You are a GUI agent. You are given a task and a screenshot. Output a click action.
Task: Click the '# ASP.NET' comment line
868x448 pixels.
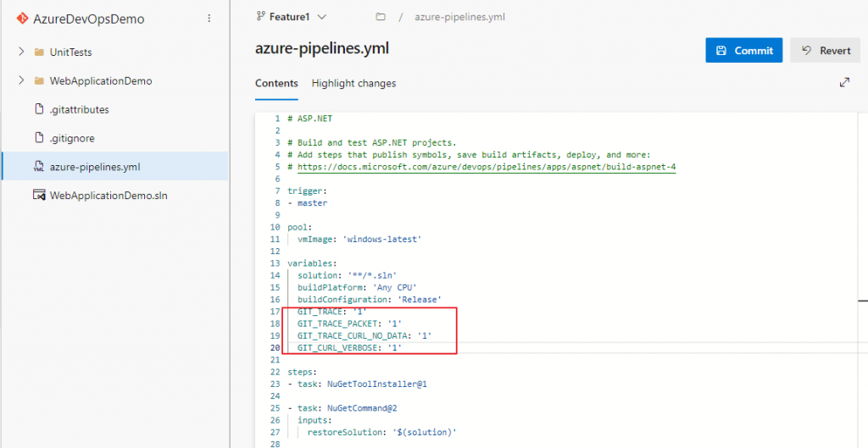click(310, 119)
